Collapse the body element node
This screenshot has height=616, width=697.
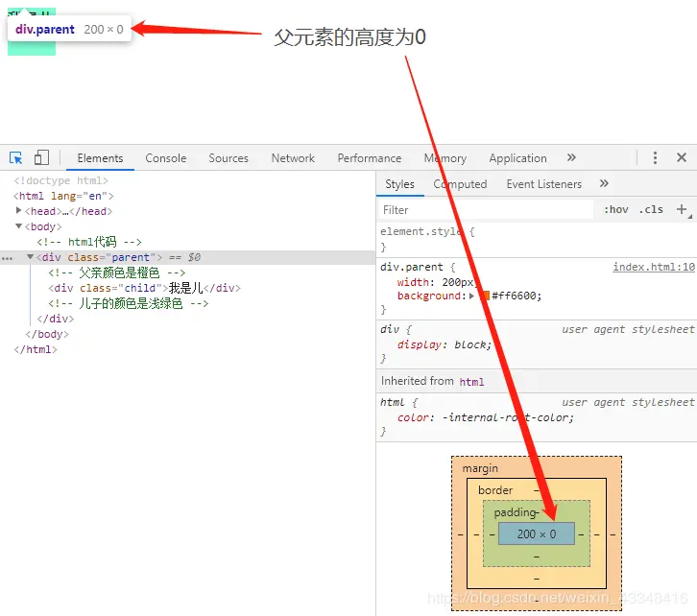click(18, 226)
